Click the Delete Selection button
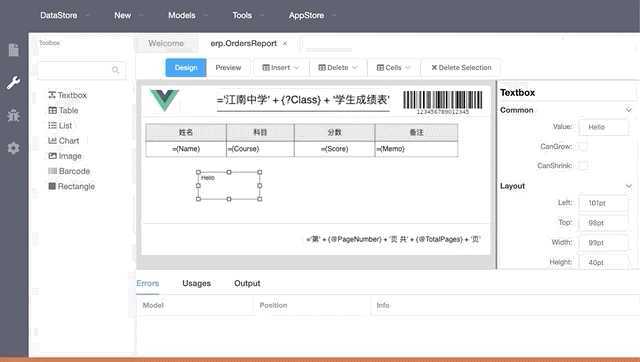The width and height of the screenshot is (640, 362). 461,68
